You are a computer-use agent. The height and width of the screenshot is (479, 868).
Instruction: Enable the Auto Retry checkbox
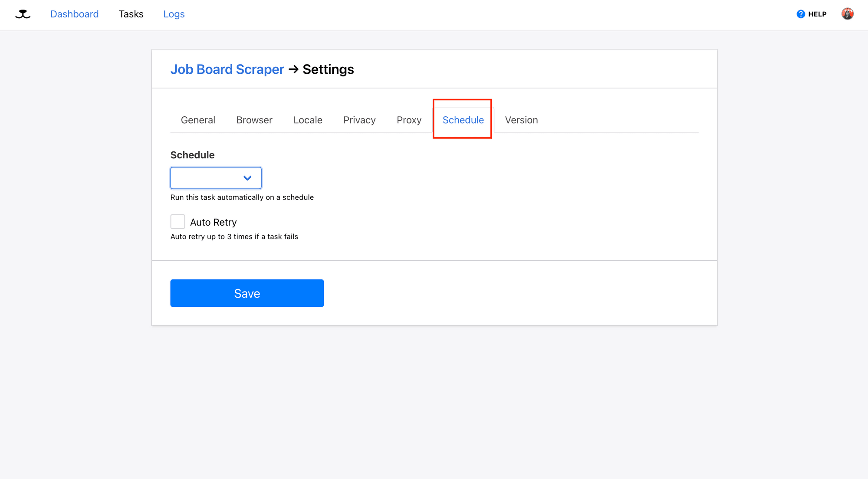178,222
